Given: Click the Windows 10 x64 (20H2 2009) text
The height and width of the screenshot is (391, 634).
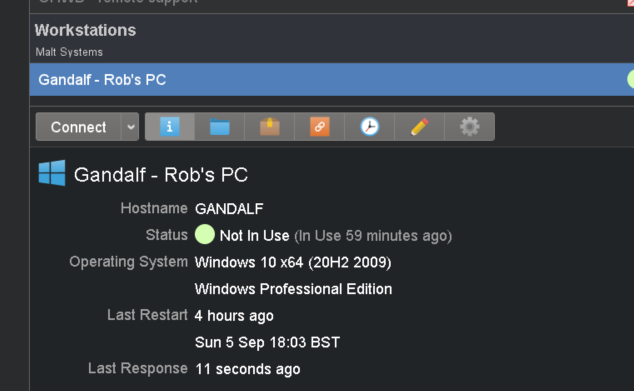Looking at the screenshot, I should coord(293,262).
